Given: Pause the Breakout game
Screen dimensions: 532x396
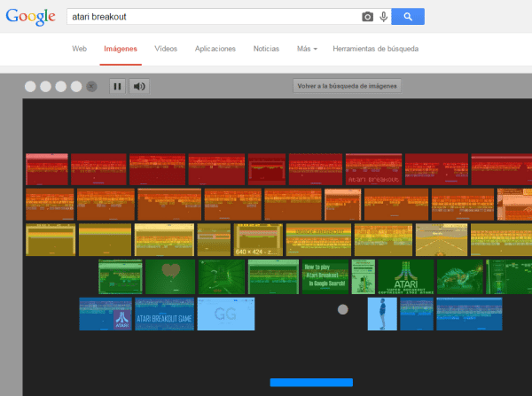Looking at the screenshot, I should point(117,86).
